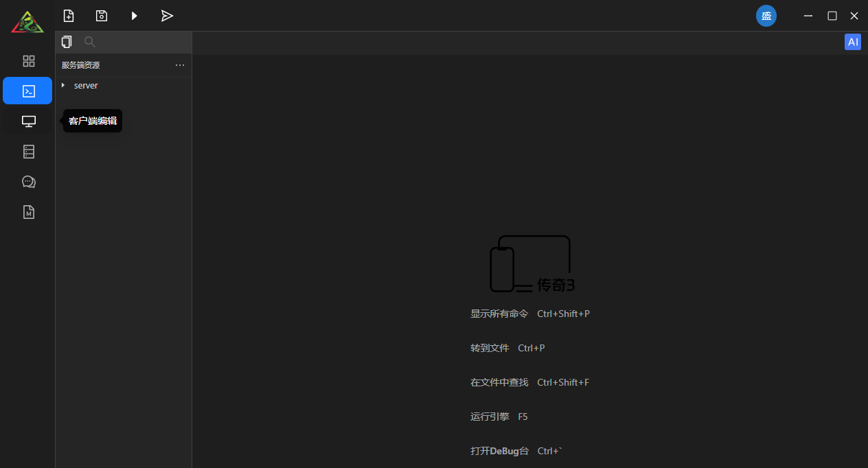Click the 服务端资源 panel header
The image size is (868, 468).
point(80,65)
